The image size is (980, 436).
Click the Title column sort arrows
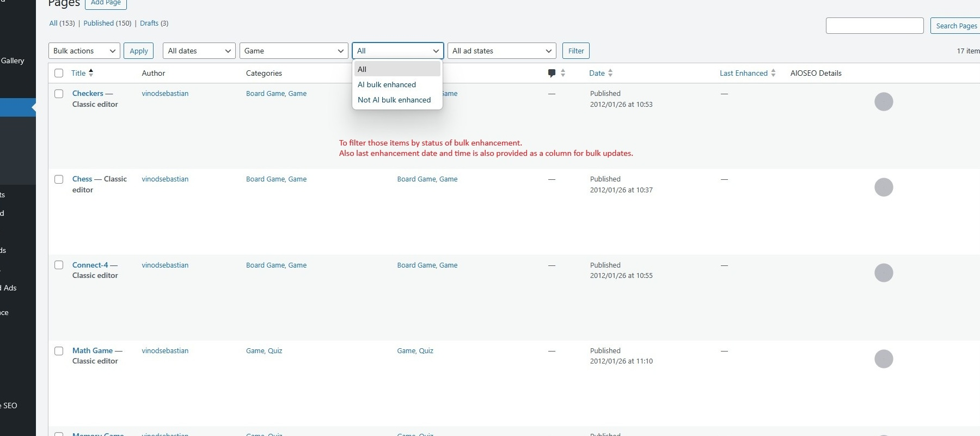[x=91, y=72]
